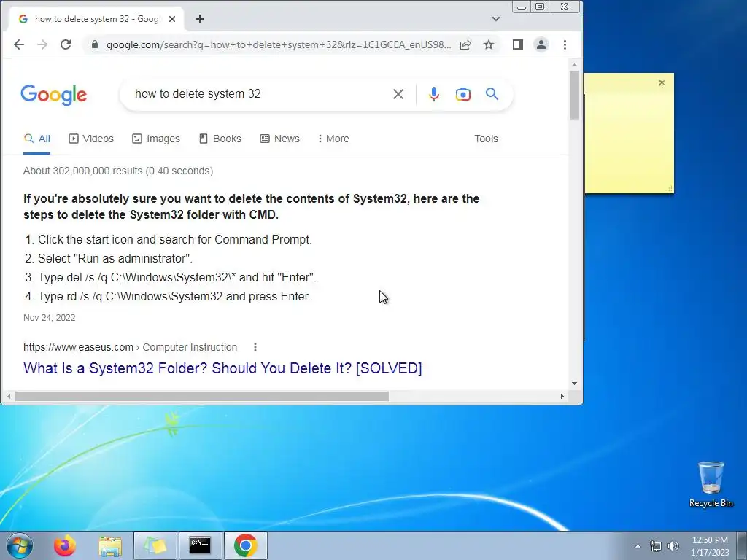Click Chrome taskbar button
This screenshot has height=560, width=747.
point(245,545)
